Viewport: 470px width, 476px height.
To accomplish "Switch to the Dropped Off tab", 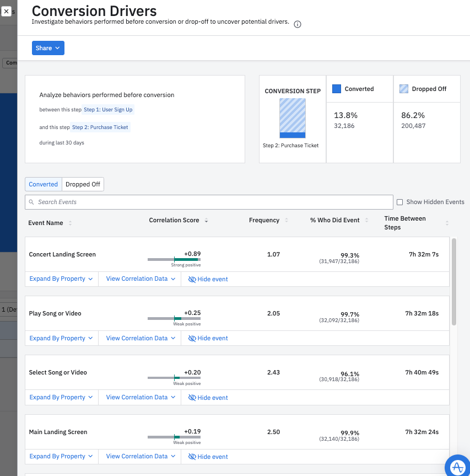I will click(x=83, y=185).
